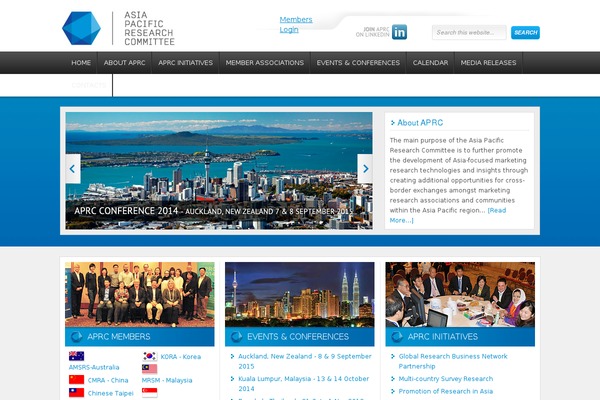Click the Members Login link
Viewport: 600px width, 400px height.
pyautogui.click(x=296, y=24)
